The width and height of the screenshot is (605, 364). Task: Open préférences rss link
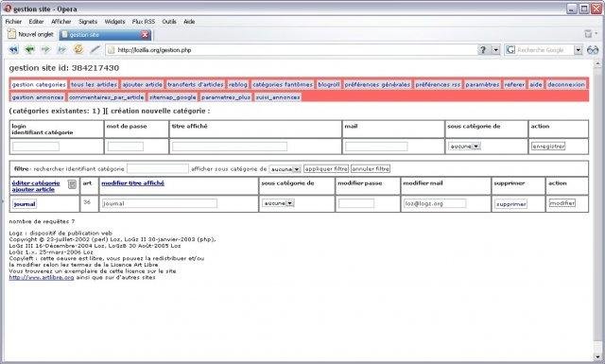click(438, 84)
